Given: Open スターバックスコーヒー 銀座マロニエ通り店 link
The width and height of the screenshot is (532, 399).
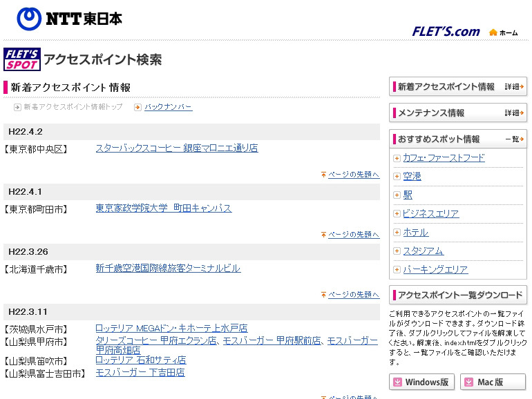Looking at the screenshot, I should pos(177,148).
